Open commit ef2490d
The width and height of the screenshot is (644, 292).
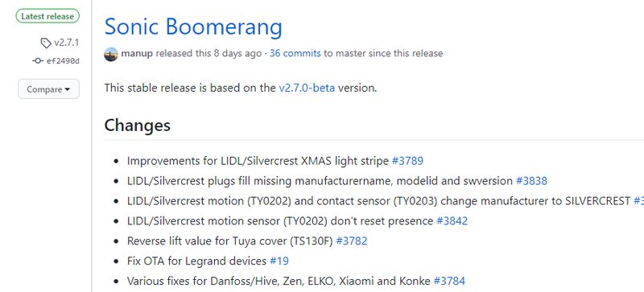(x=63, y=61)
